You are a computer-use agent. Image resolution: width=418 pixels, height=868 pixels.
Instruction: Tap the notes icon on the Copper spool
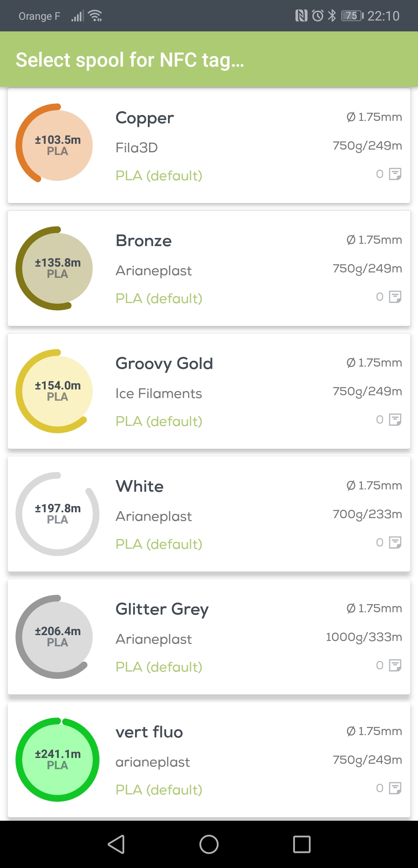pos(395,174)
